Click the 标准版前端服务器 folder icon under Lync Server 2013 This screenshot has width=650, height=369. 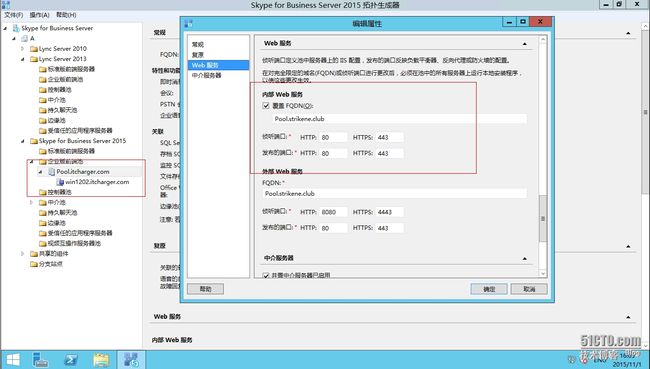(43, 69)
